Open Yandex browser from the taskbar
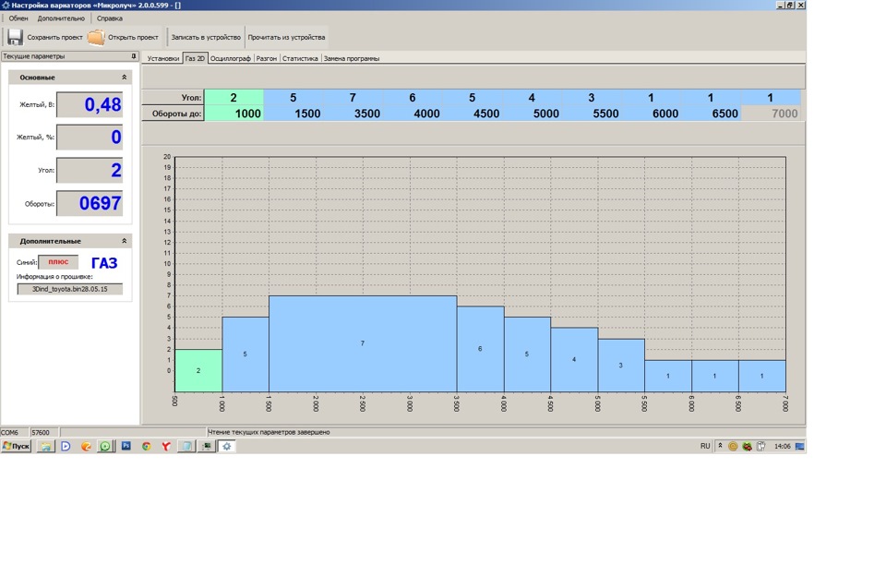 (x=166, y=446)
